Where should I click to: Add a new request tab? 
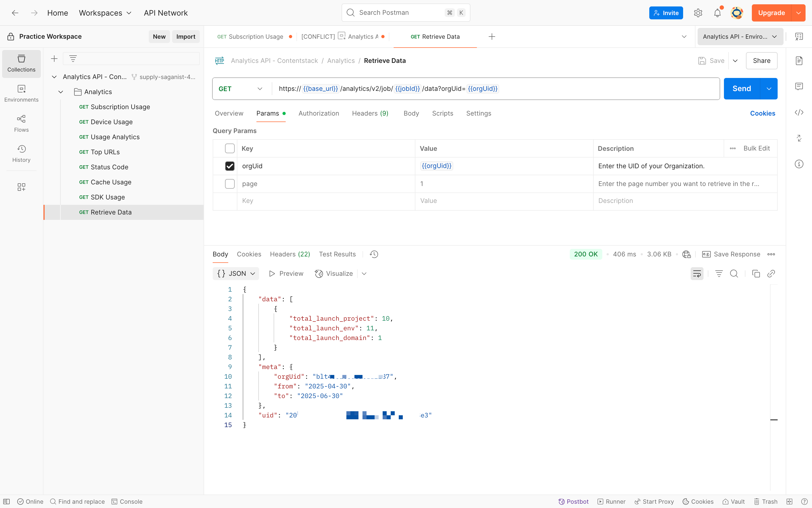tap(492, 37)
